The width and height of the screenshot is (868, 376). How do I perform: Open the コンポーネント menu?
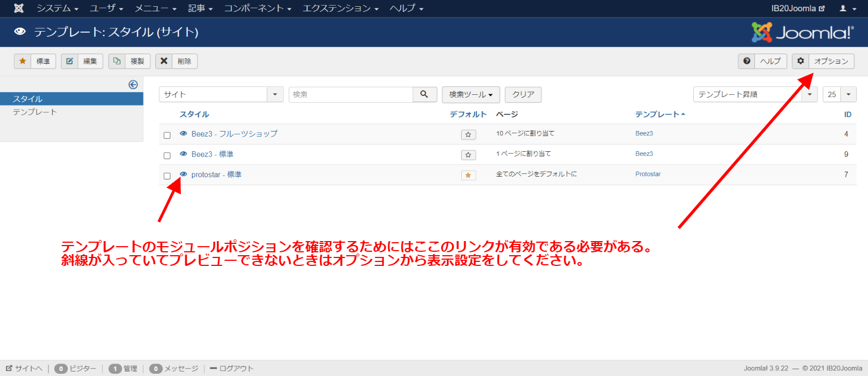click(258, 8)
